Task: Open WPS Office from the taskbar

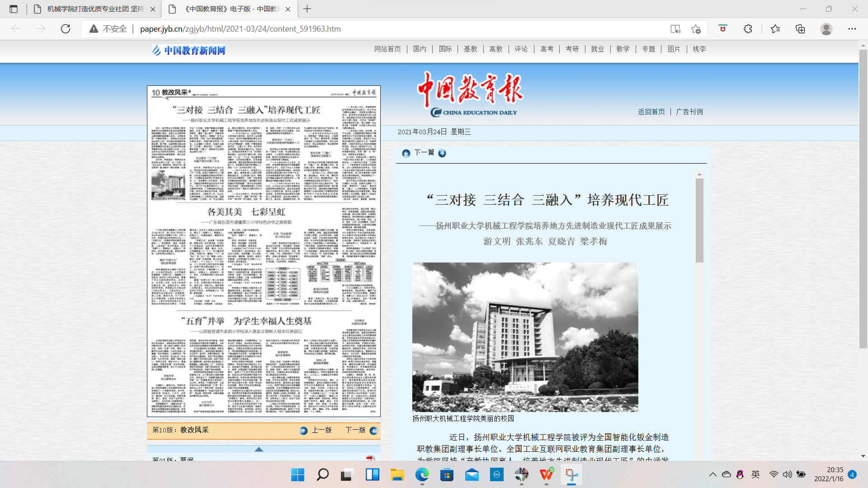Action: coord(546,474)
